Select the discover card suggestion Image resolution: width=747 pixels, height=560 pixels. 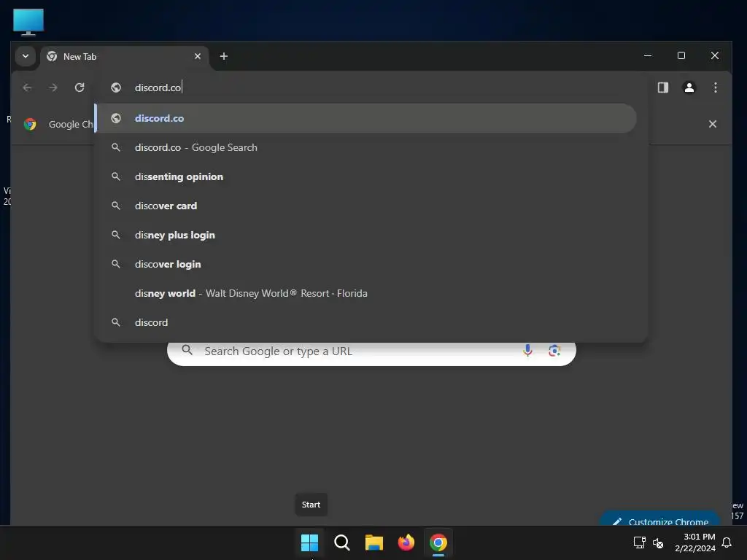point(365,206)
